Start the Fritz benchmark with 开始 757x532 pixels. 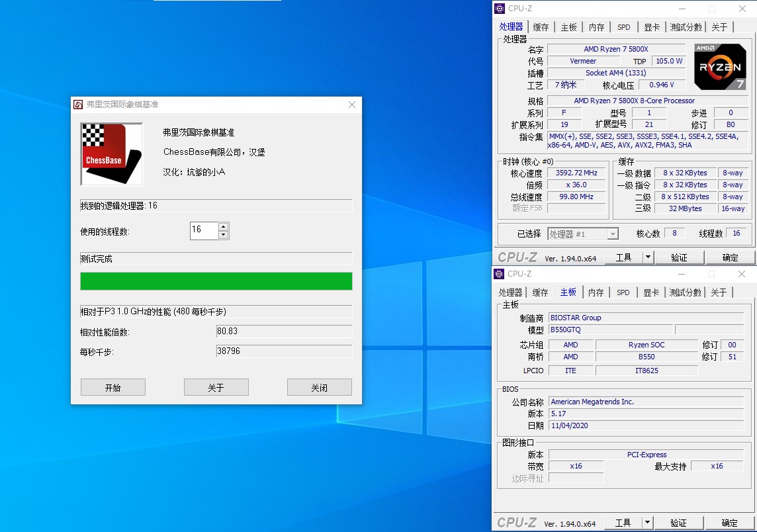tap(113, 387)
